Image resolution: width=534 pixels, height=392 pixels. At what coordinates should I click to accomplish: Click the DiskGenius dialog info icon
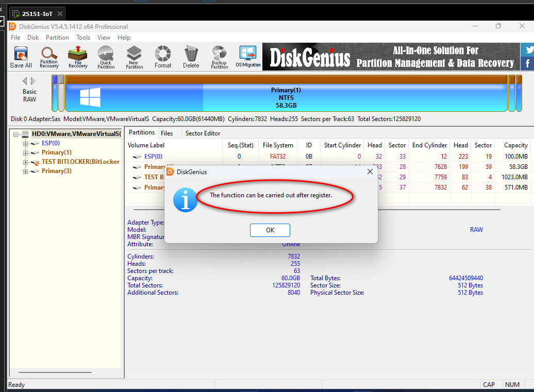click(x=185, y=200)
